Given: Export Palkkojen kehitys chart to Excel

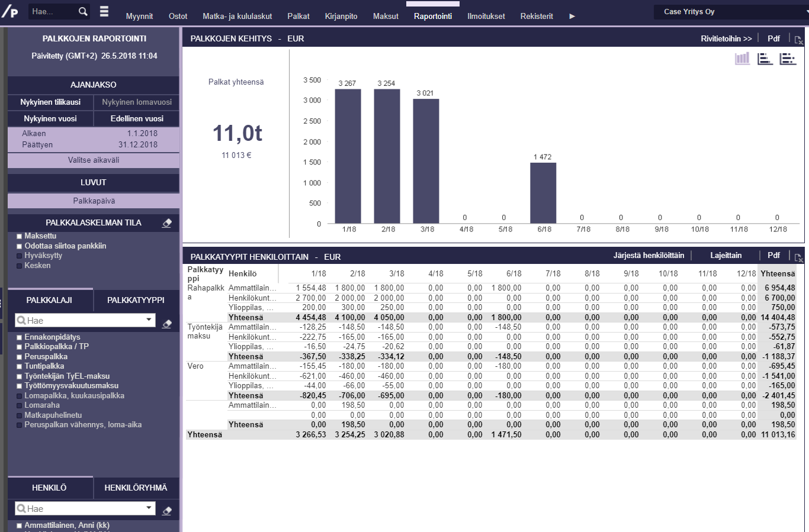Looking at the screenshot, I should pyautogui.click(x=798, y=40).
